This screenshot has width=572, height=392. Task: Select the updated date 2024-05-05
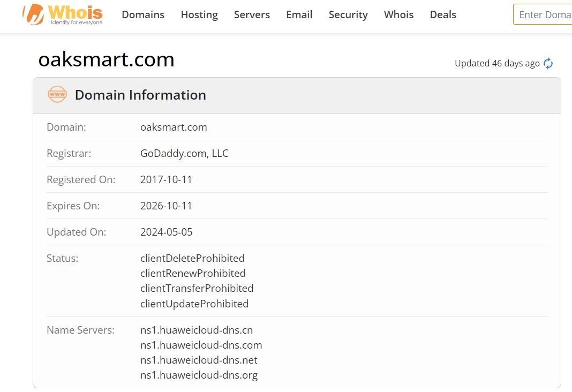pyautogui.click(x=167, y=232)
